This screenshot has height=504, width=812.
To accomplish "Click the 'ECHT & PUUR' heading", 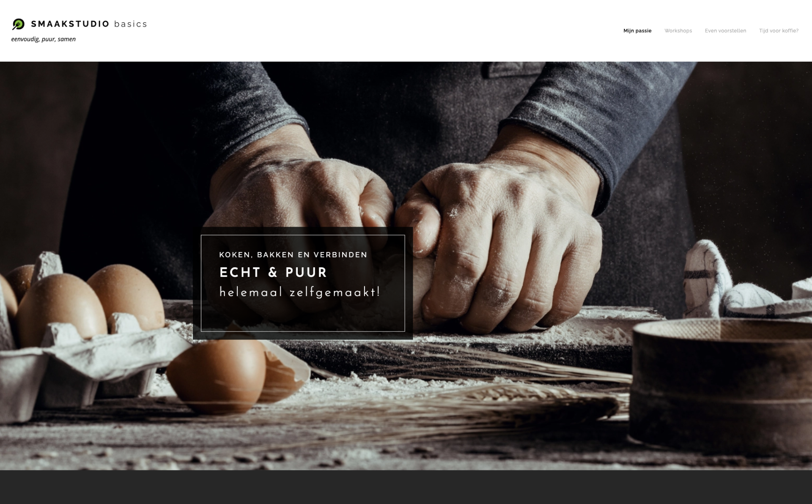I will pyautogui.click(x=273, y=272).
